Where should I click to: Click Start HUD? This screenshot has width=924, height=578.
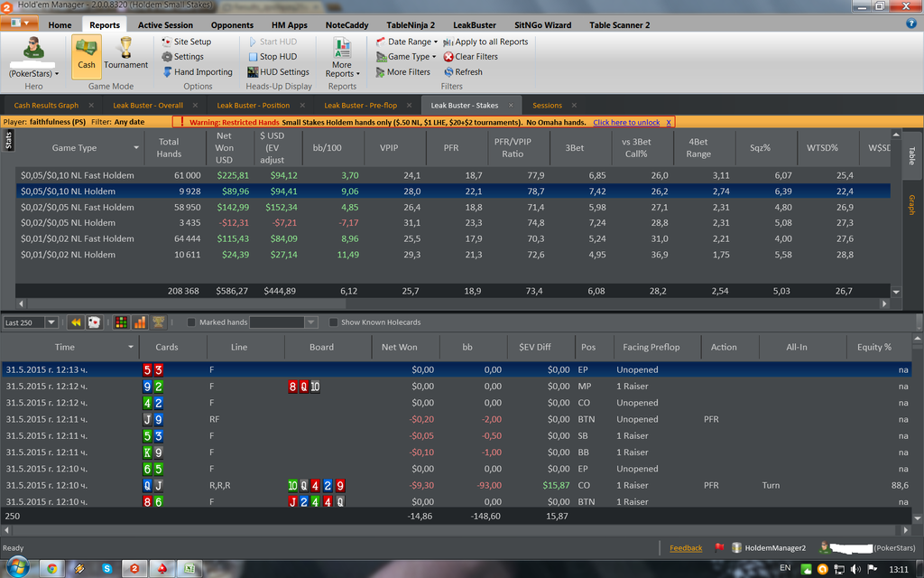(273, 42)
